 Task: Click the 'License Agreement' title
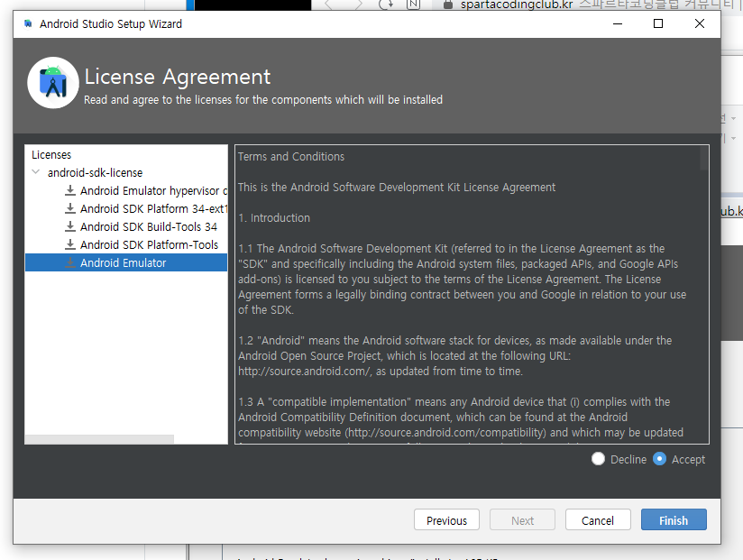178,77
